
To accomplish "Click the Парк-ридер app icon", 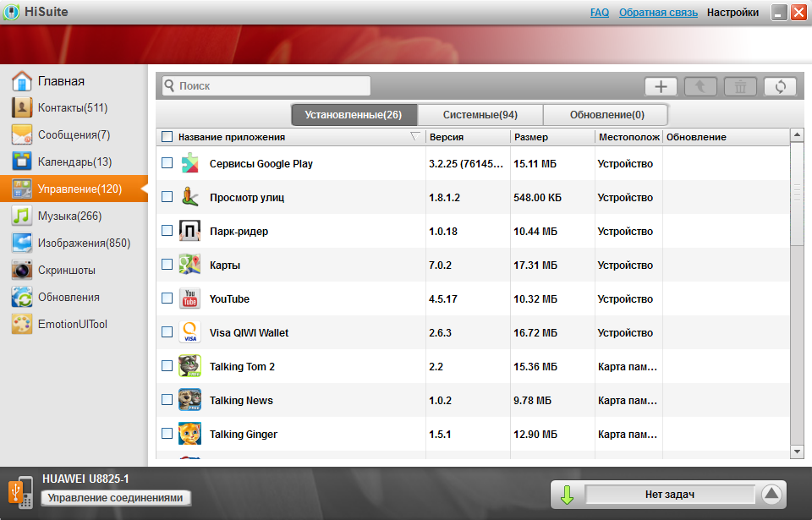I will click(190, 231).
